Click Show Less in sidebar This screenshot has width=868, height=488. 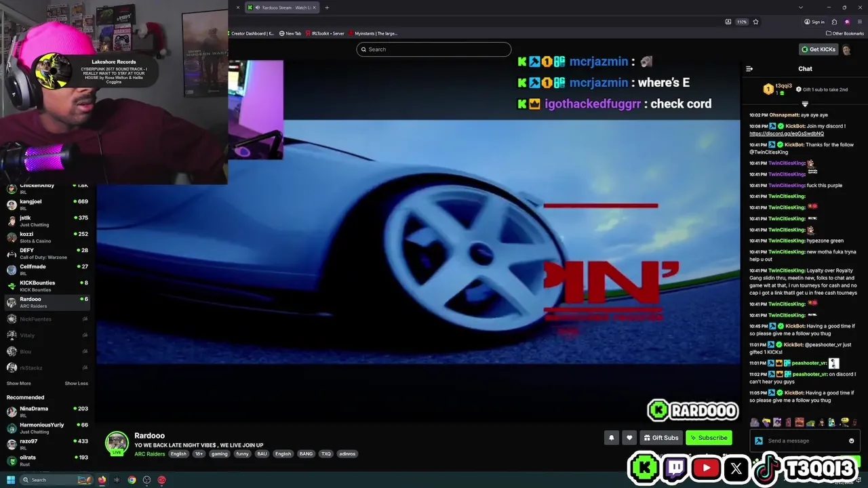77,384
